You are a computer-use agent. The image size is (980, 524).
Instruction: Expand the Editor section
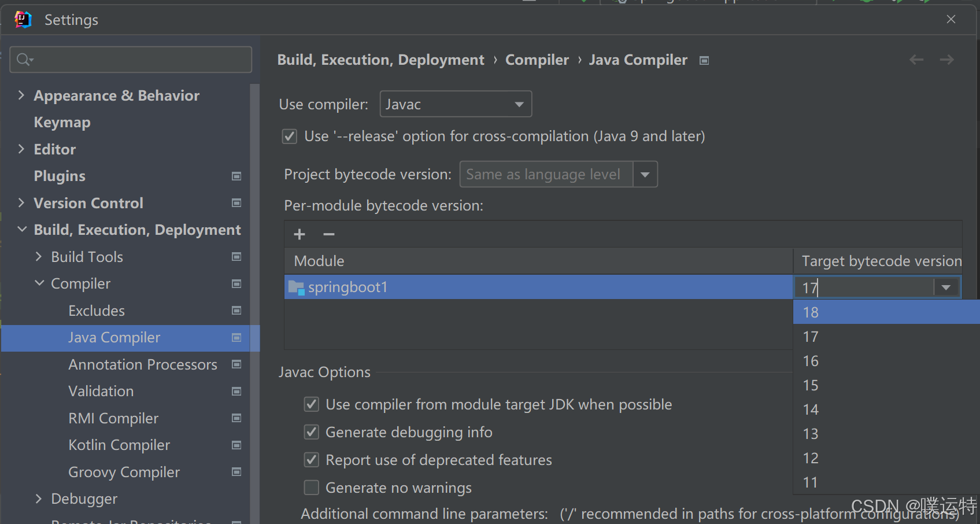point(21,149)
